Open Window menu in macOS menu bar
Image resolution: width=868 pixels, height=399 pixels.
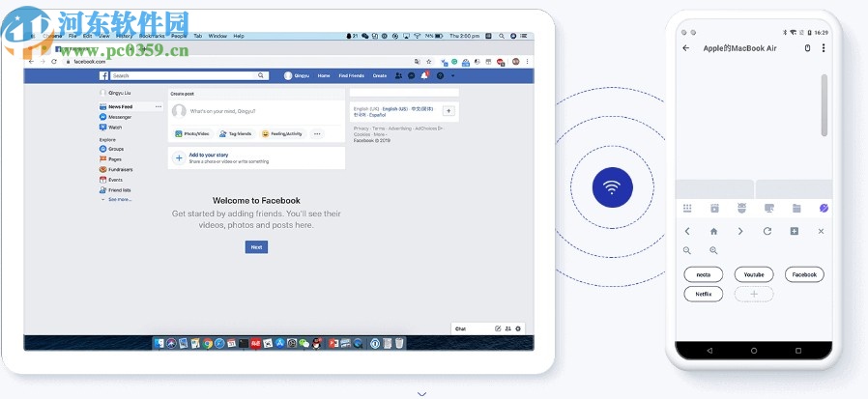coord(217,36)
